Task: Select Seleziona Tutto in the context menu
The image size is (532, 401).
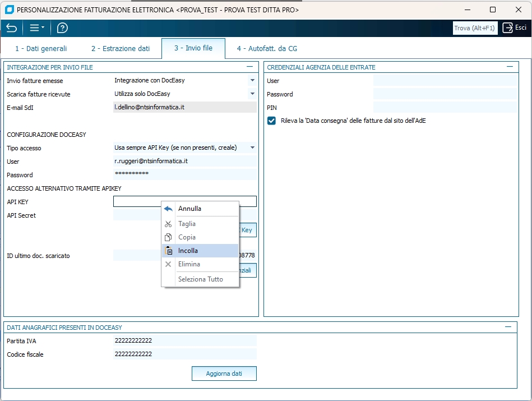Action: pos(200,279)
